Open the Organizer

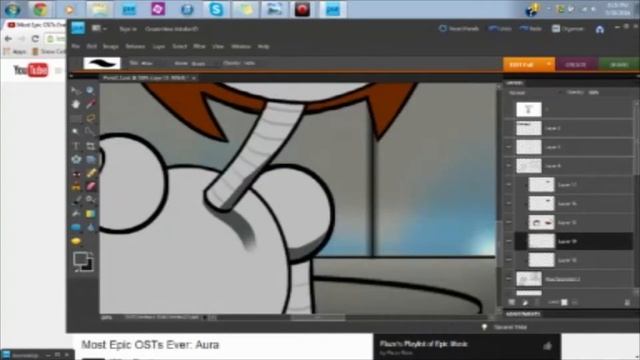click(568, 29)
